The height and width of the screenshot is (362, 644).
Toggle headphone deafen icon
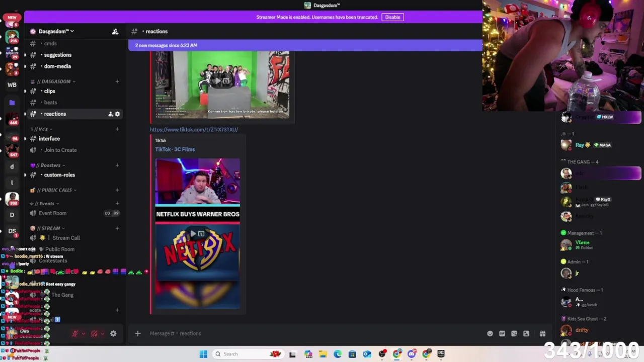(94, 333)
